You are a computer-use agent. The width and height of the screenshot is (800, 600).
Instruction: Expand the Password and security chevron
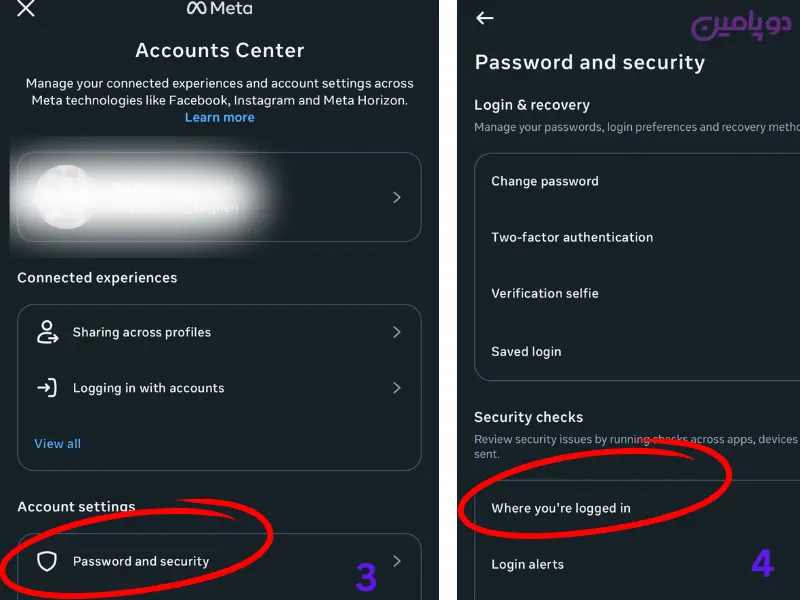(397, 561)
